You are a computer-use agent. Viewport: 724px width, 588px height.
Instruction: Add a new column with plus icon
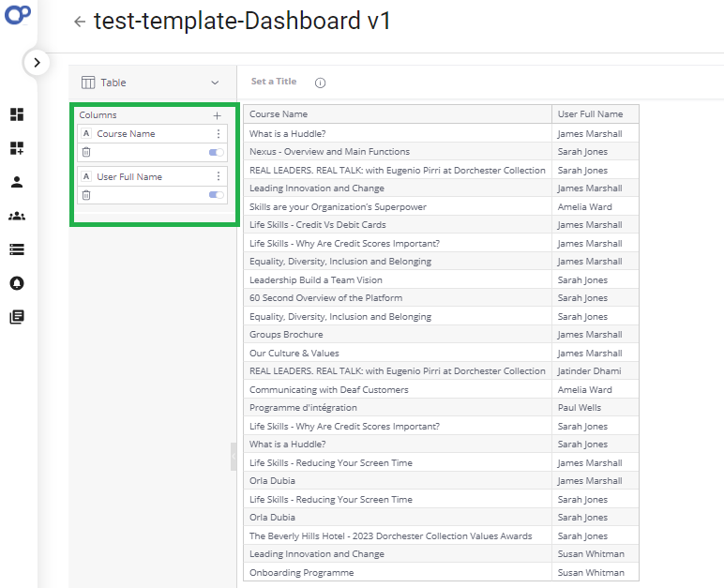click(x=218, y=115)
